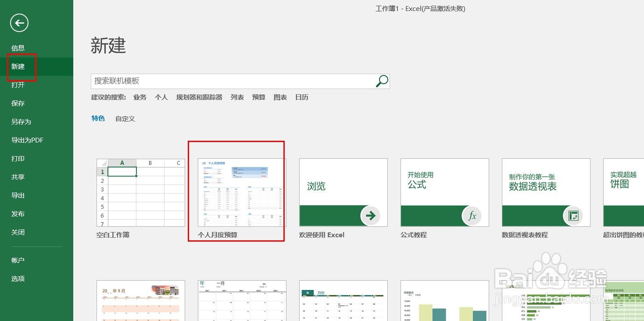Open the 数据透视表教程 template thumbnail
Viewport: 644px width, 321px height.
(x=546, y=193)
